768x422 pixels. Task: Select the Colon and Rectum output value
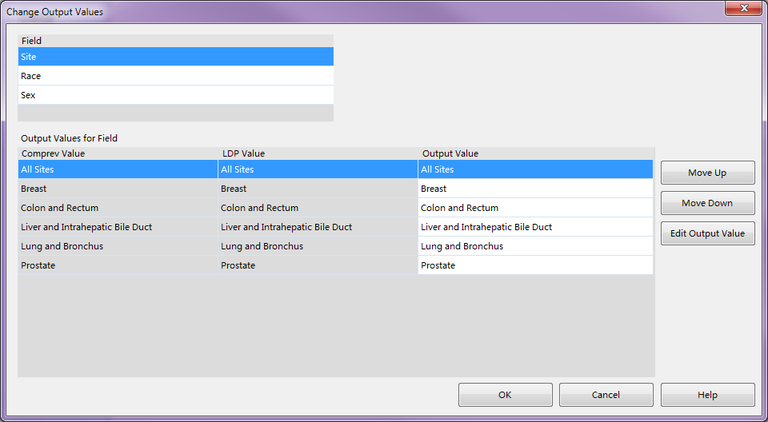pyautogui.click(x=535, y=208)
